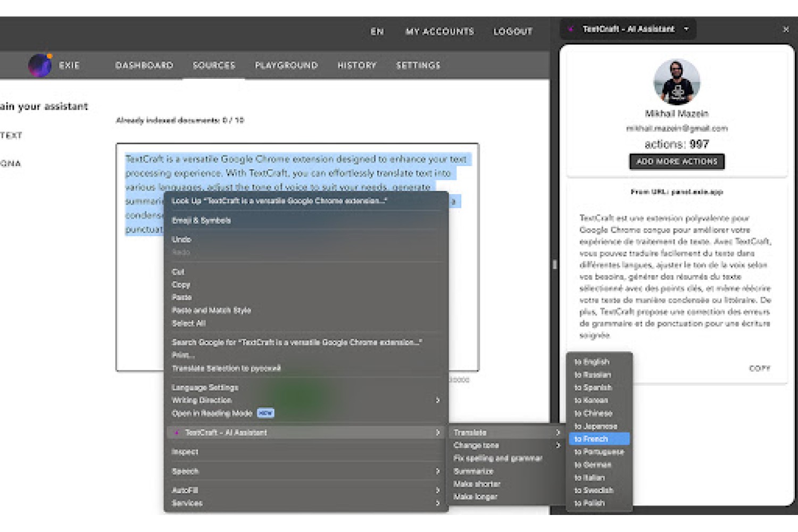Open the PLAYGROUND tab
This screenshot has height=532, width=798.
(x=286, y=65)
